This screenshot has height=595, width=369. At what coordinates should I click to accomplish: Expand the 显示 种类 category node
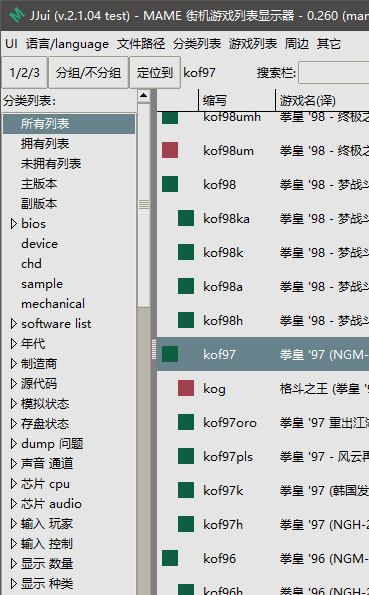(14, 584)
